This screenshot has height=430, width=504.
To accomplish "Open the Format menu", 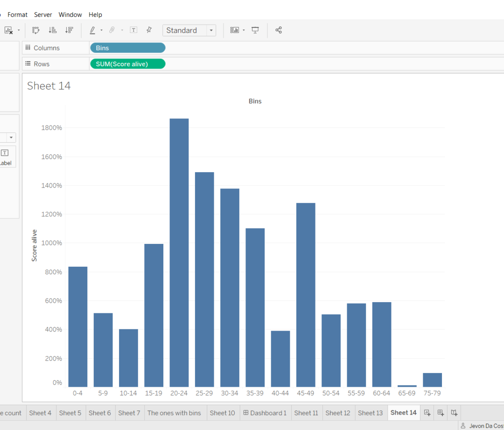I will click(17, 14).
